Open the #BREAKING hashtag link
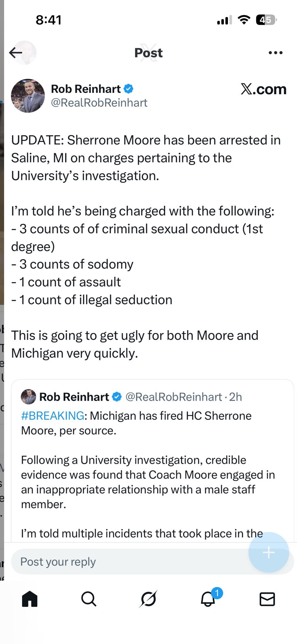The width and height of the screenshot is (297, 644). (53, 416)
